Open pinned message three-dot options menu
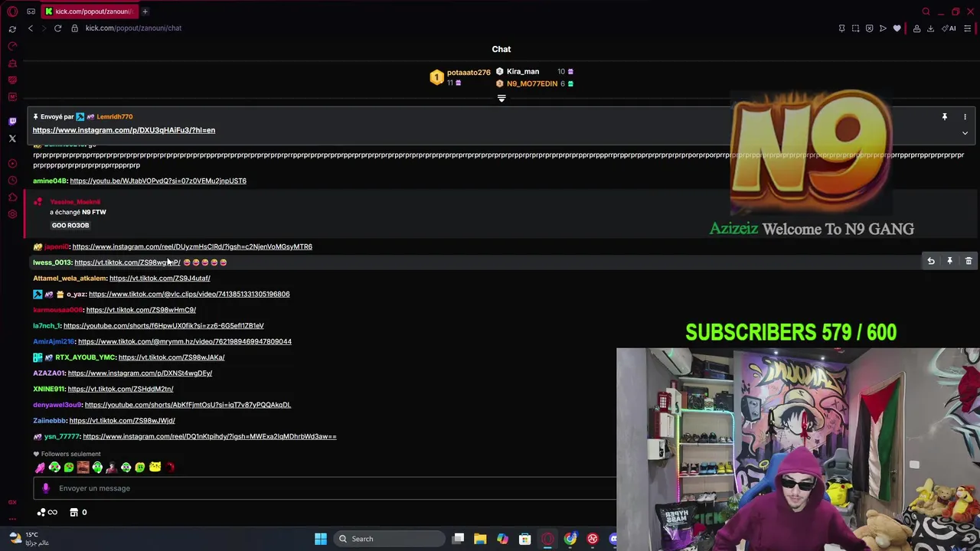 (x=965, y=117)
